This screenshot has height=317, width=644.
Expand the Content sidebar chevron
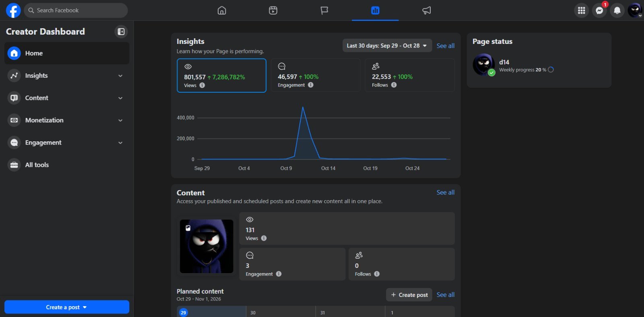120,98
